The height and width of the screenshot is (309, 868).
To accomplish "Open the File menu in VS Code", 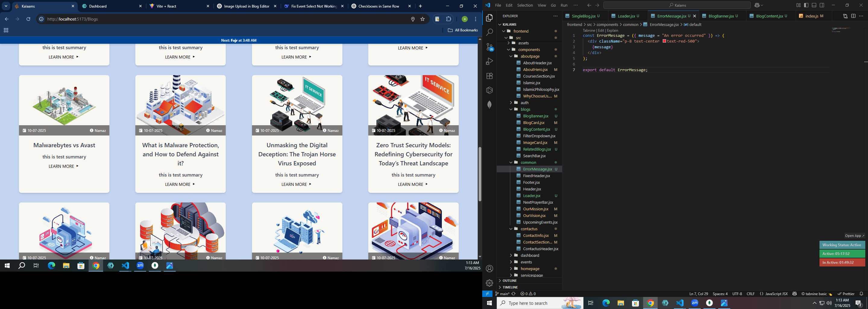I will 498,5.
